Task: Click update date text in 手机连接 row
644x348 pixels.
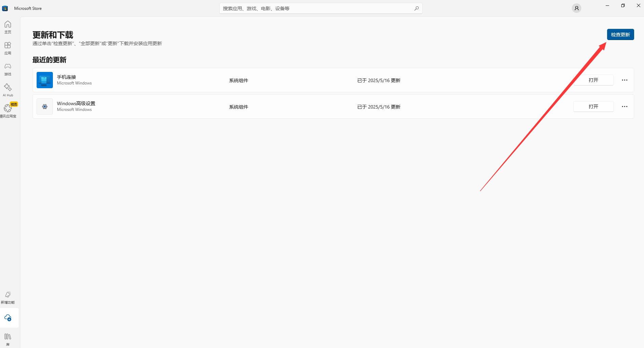Action: (x=379, y=80)
